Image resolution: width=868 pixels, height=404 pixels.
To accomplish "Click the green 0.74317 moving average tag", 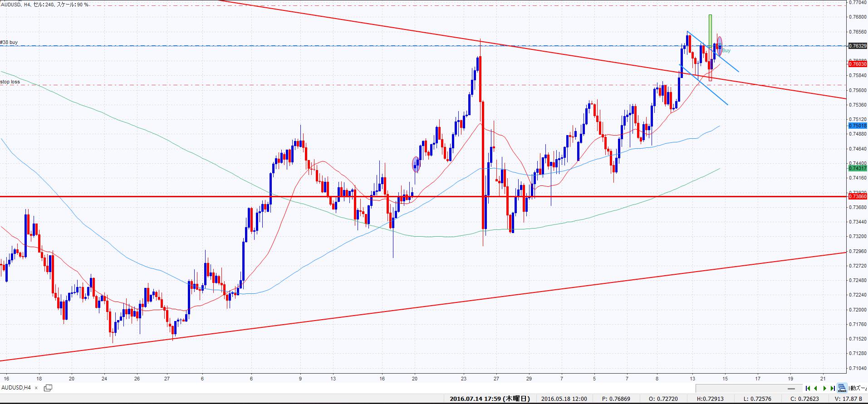I will (858, 168).
